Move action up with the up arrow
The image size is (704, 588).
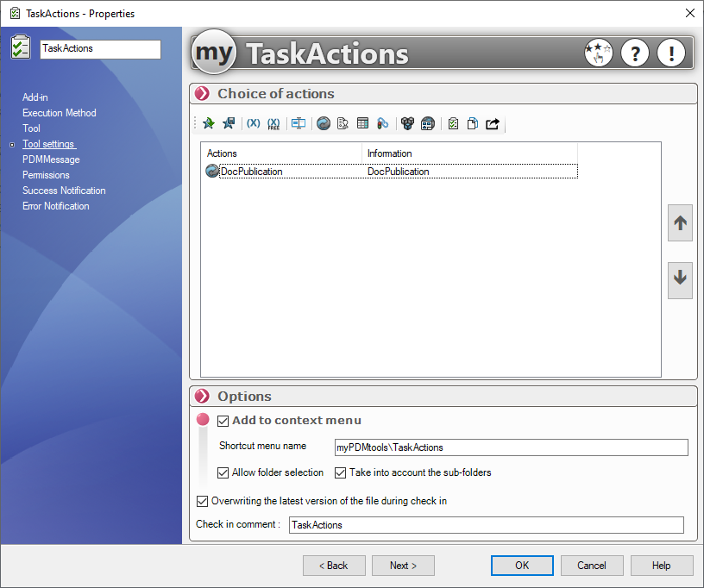[x=680, y=223]
